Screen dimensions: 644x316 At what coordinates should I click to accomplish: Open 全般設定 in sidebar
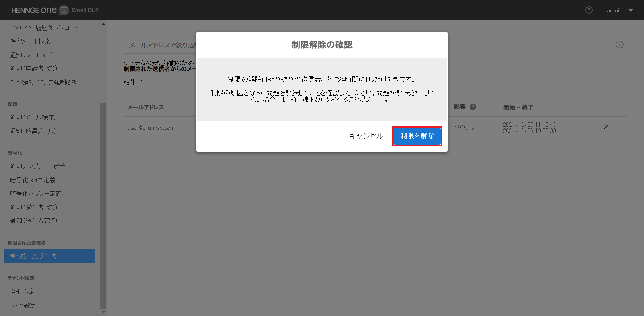tap(22, 292)
